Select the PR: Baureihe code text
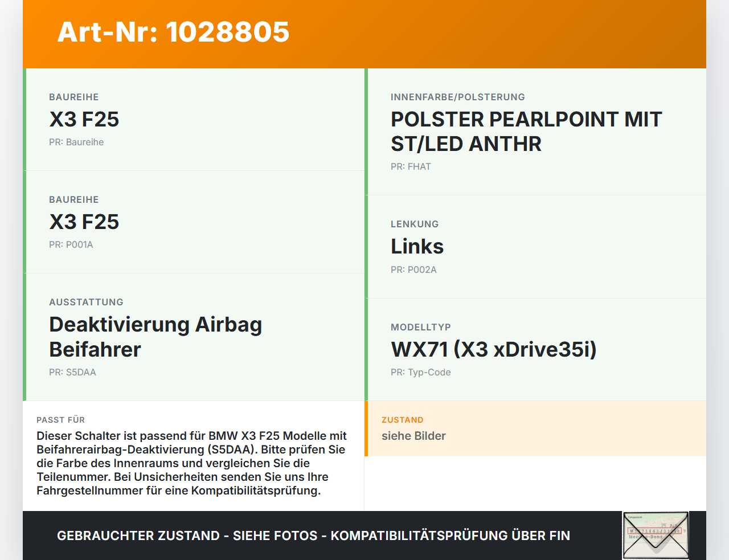Image resolution: width=729 pixels, height=560 pixels. point(76,142)
